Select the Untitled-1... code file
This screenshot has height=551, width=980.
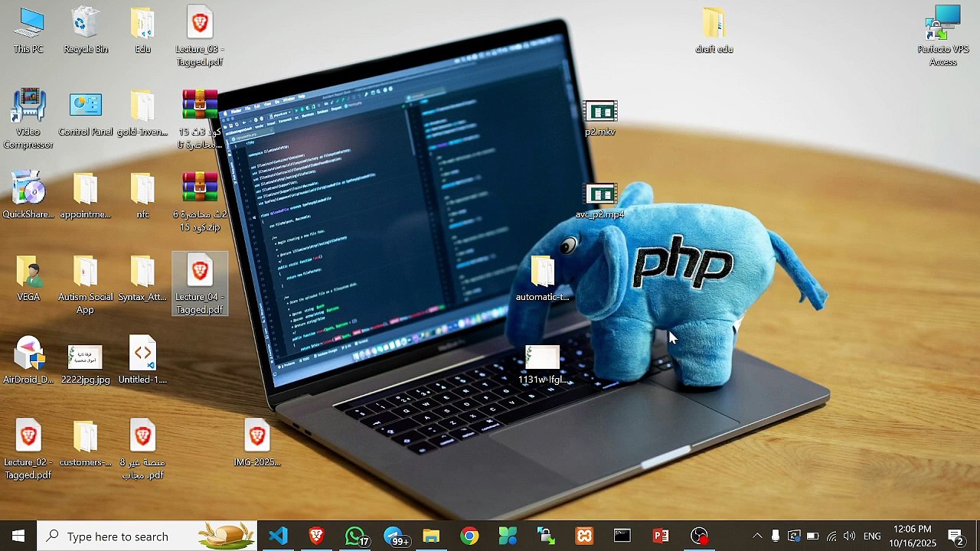point(142,361)
